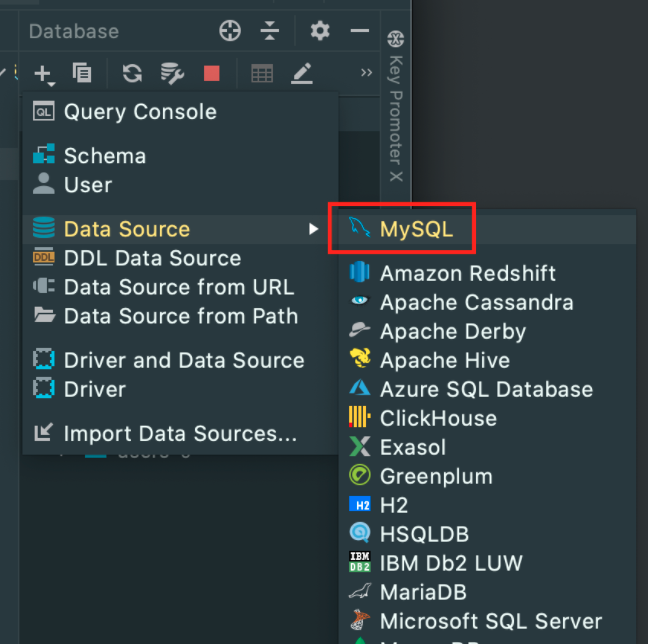Select Greenplum data source

click(488, 476)
